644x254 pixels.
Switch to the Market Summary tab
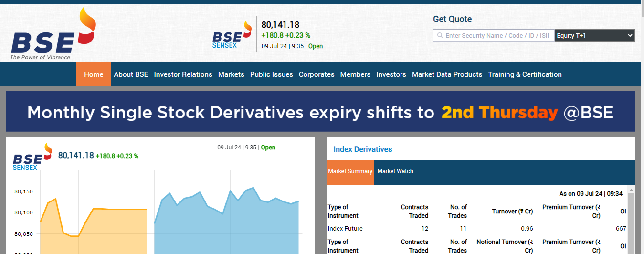pos(350,171)
